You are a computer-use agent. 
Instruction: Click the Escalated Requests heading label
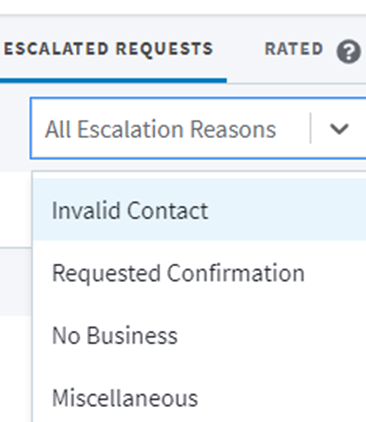[108, 49]
